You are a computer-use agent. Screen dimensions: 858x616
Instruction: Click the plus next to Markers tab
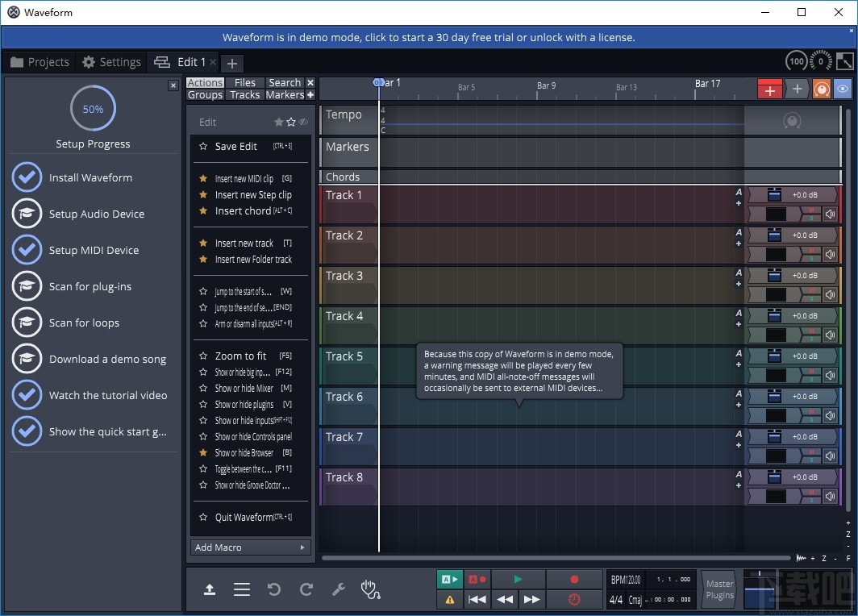[x=310, y=95]
